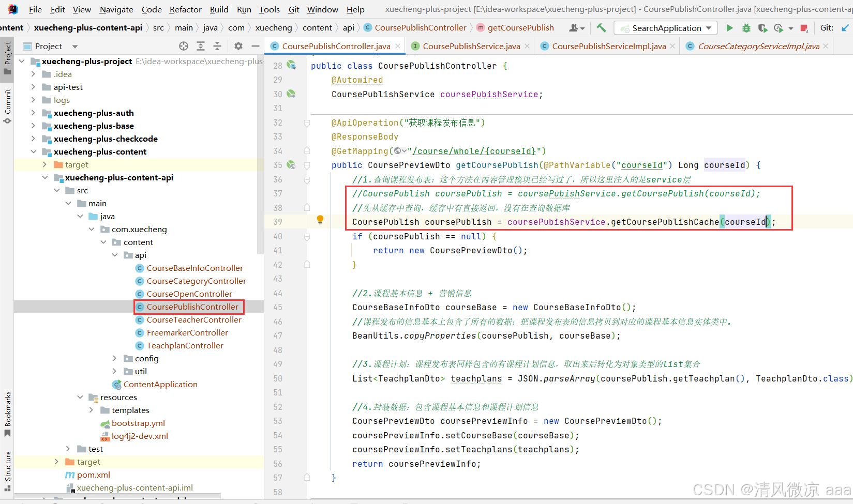Open the File menu
Image resolution: width=853 pixels, height=504 pixels.
pos(35,9)
